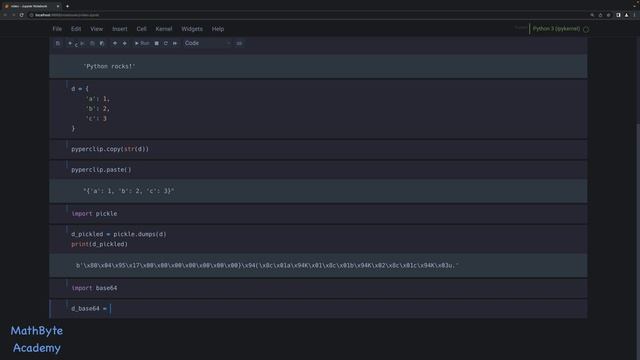Go back in the browser
Viewport: 640px width, 360px height.
point(5,15)
